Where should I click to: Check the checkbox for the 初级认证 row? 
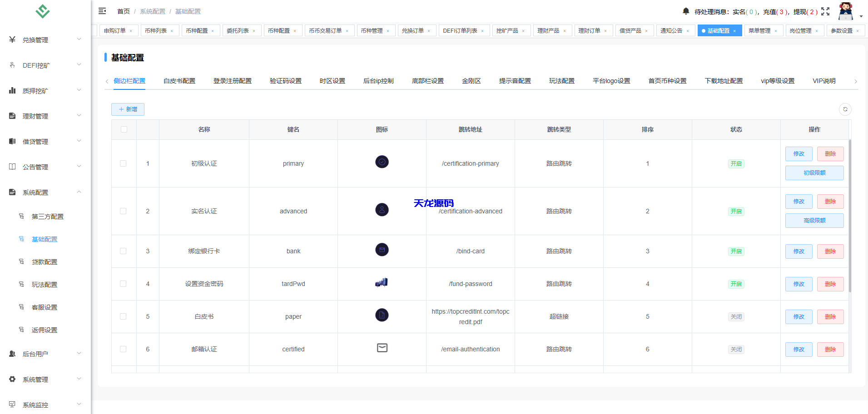click(x=124, y=163)
